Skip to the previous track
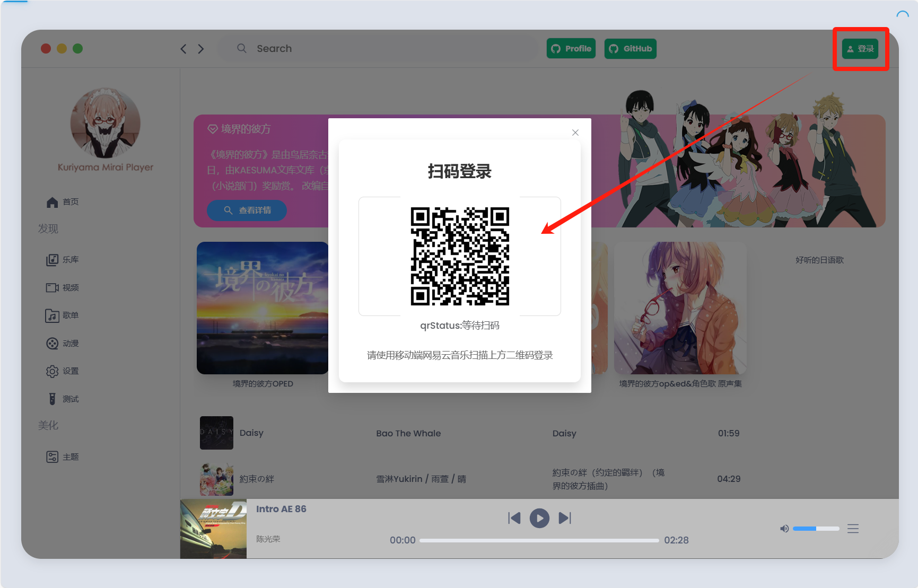The height and width of the screenshot is (588, 918). 514,518
